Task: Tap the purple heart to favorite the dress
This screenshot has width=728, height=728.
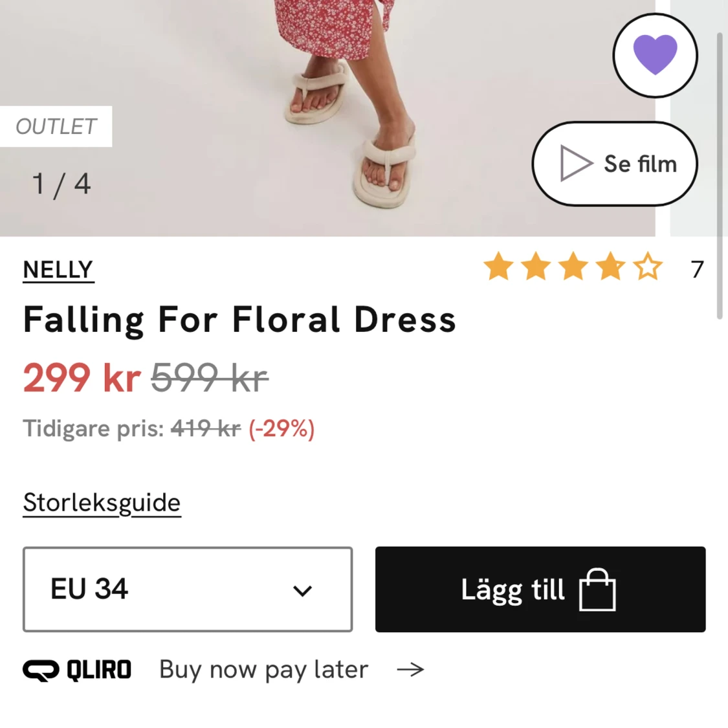Action: coord(656,56)
